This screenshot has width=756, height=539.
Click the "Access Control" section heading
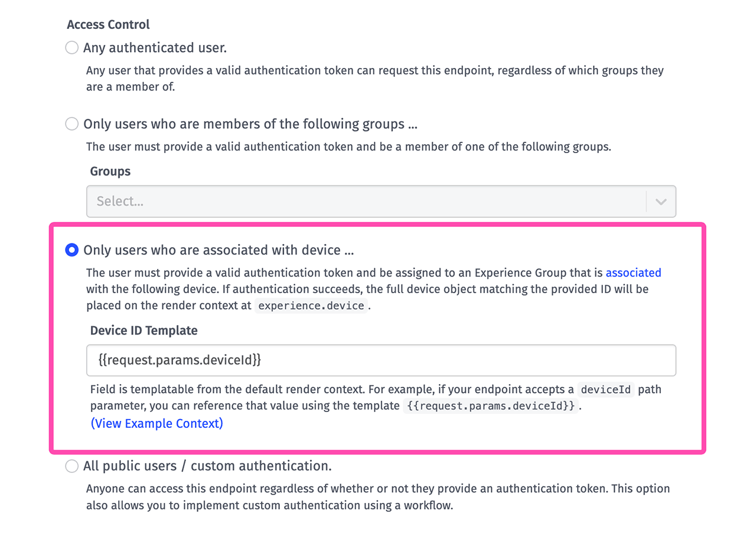click(108, 24)
